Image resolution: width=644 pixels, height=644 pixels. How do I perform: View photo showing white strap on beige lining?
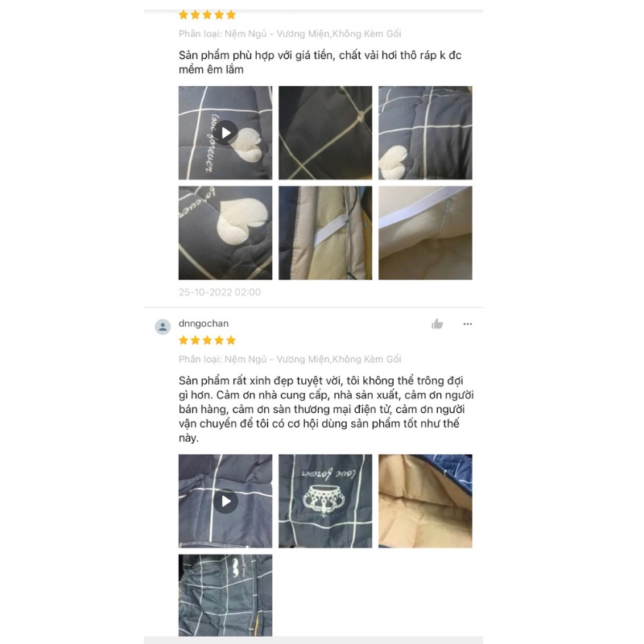click(x=325, y=233)
